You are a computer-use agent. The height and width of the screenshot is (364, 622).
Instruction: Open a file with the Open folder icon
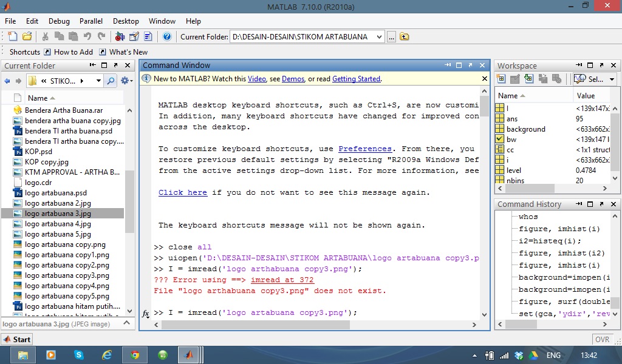pos(27,36)
